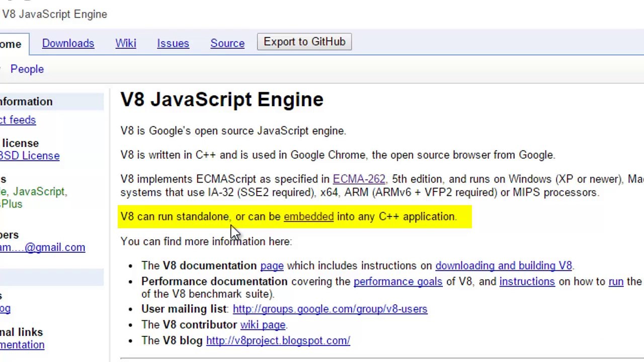This screenshot has width=644, height=362.
Task: Open the v8-users Google Groups URL
Action: [330, 309]
